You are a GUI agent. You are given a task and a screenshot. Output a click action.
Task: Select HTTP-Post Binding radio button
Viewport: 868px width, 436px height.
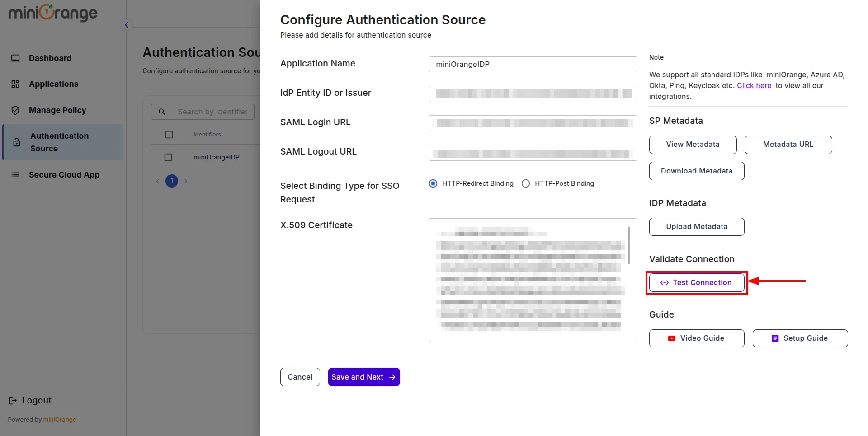click(x=525, y=183)
